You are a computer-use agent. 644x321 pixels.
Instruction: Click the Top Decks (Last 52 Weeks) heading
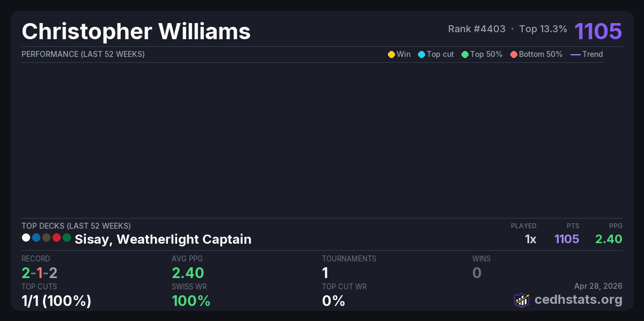76,226
